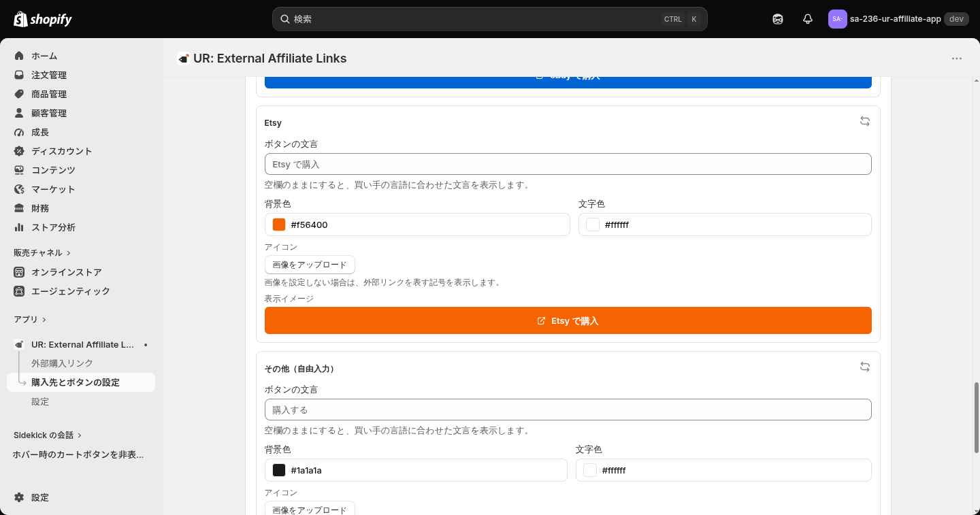Focus the Etsy で購入 button text field
980x515 pixels.
[x=568, y=164]
